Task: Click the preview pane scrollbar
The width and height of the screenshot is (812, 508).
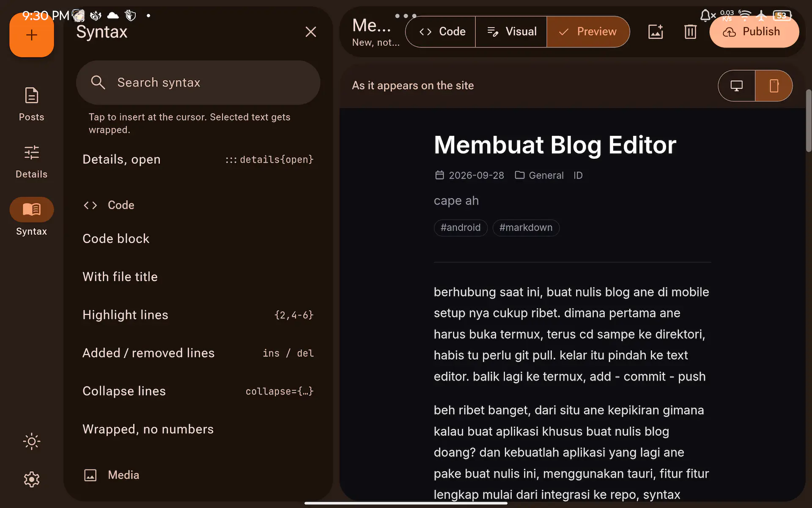Action: [x=809, y=121]
